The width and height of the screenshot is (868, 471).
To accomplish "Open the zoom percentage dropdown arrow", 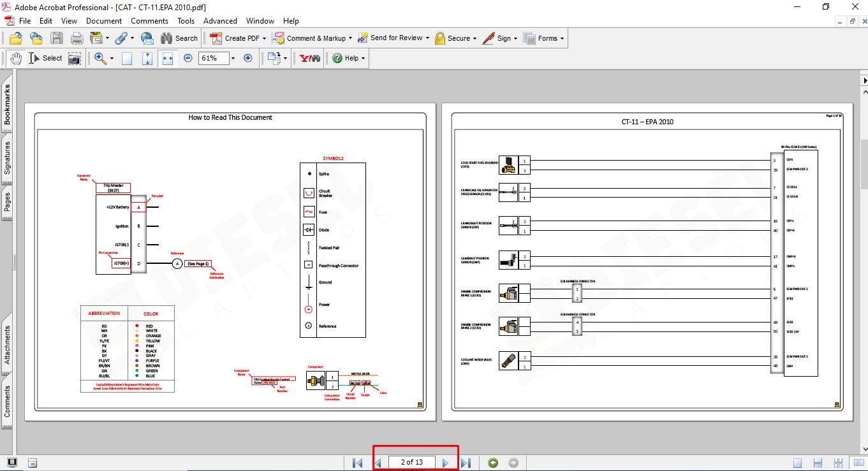I will (233, 58).
